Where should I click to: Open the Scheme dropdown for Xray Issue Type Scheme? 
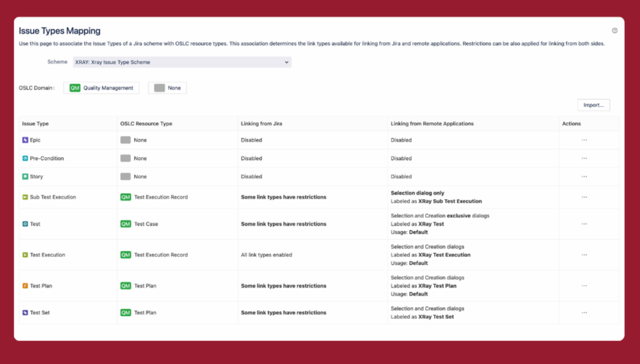(x=182, y=62)
